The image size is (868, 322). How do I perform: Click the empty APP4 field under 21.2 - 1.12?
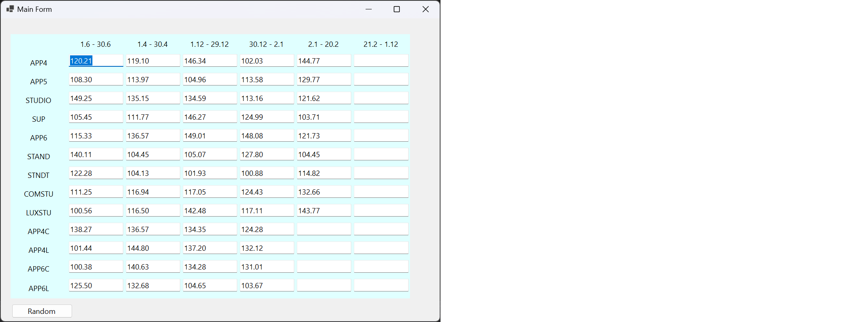click(x=381, y=61)
